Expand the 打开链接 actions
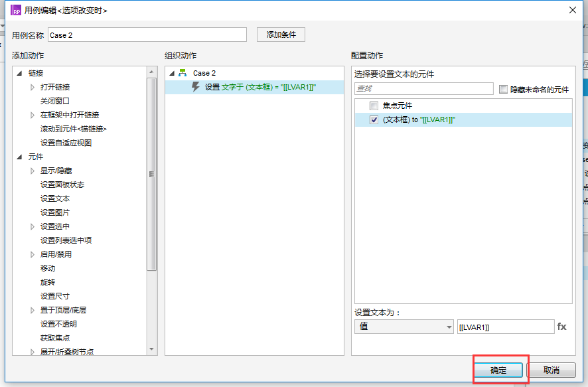Screen dimensions: 588x387 pos(33,87)
